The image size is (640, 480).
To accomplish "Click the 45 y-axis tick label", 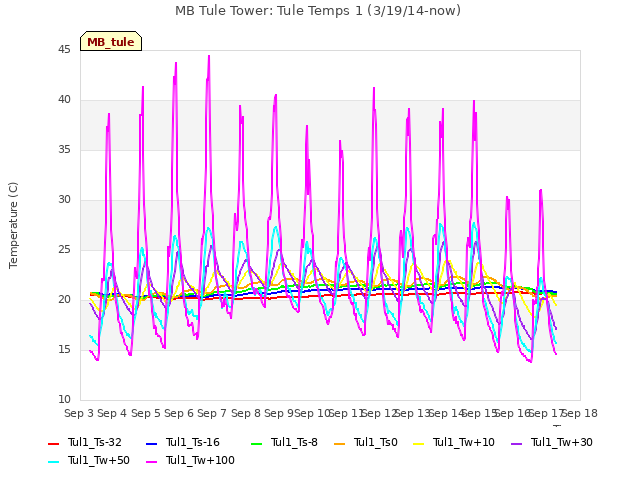I will [64, 49].
